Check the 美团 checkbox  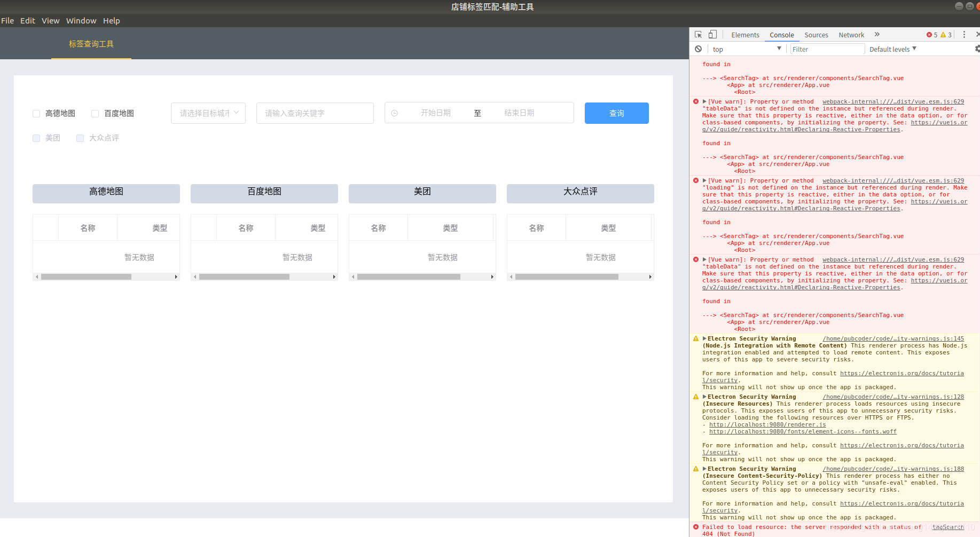(36, 138)
